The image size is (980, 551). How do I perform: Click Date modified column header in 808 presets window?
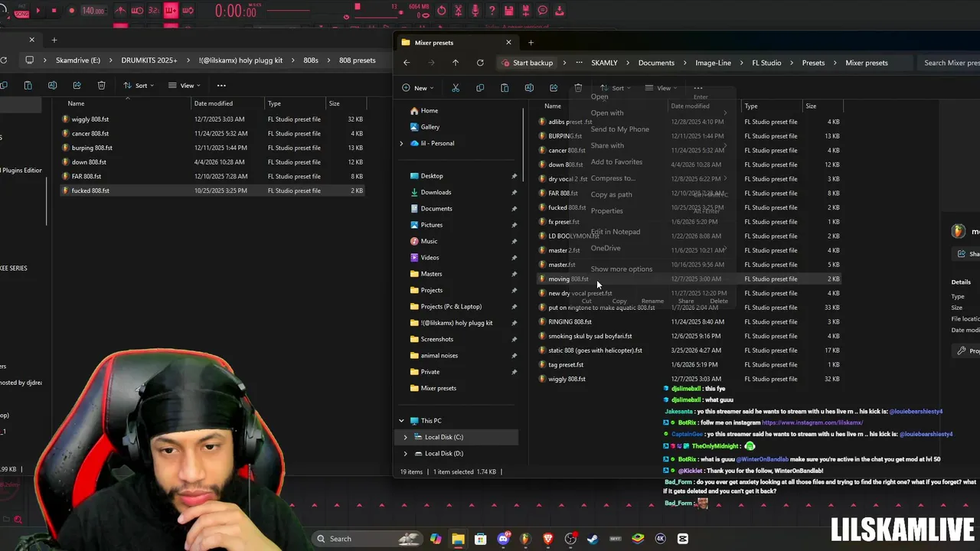coord(214,103)
